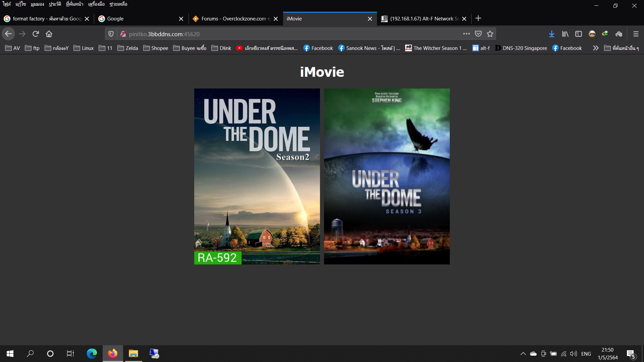Viewport: 644px width, 362px height.
Task: Open the Windows Start menu
Action: pos(10,354)
